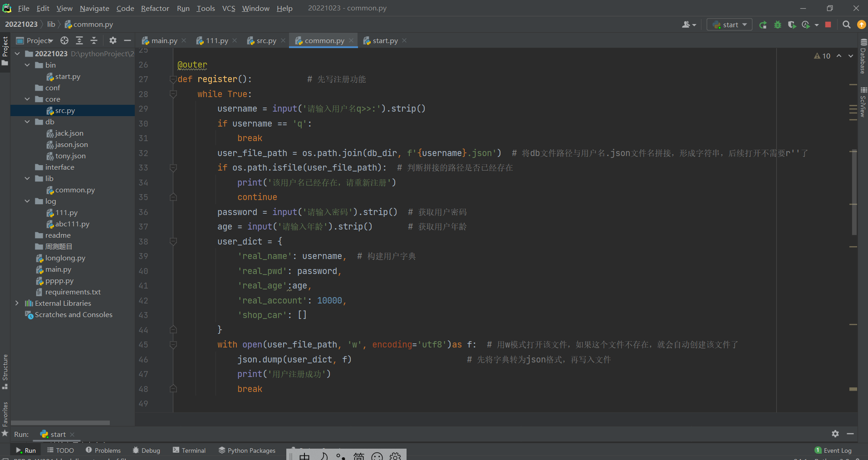This screenshot has width=868, height=460.
Task: Click the Select Opened File target icon
Action: tap(64, 40)
